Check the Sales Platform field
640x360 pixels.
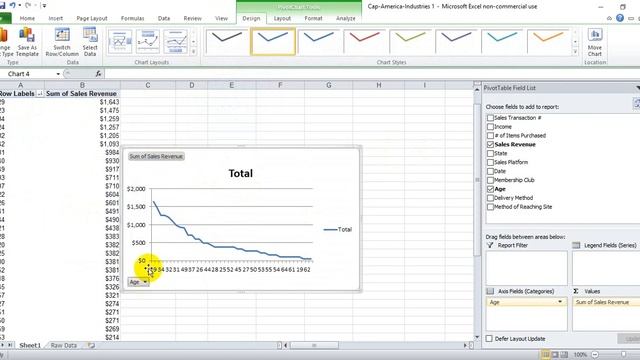[x=490, y=162]
